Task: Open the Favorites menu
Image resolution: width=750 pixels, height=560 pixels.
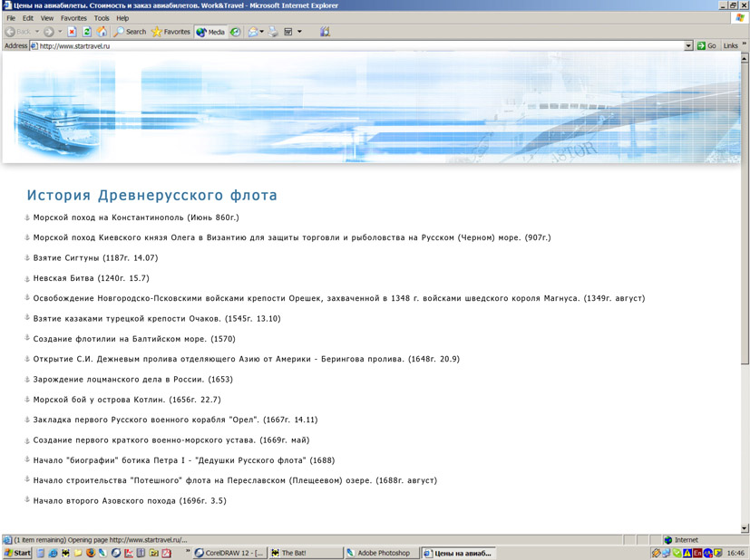Action: point(73,18)
